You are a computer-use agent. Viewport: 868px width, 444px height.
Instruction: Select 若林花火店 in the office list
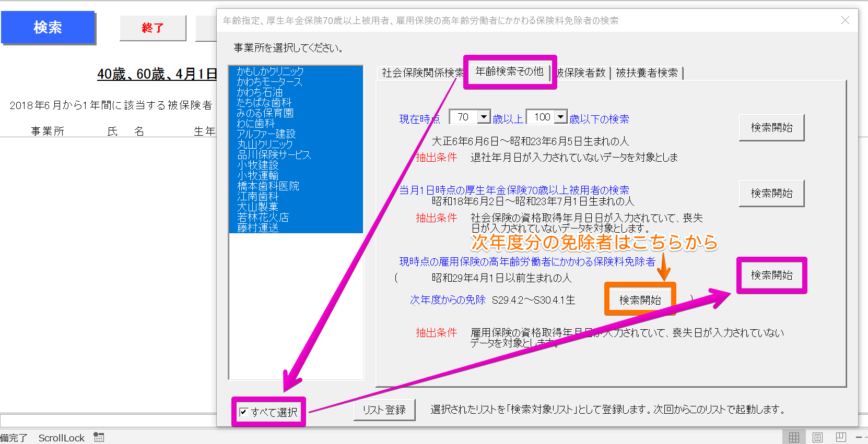pos(296,218)
